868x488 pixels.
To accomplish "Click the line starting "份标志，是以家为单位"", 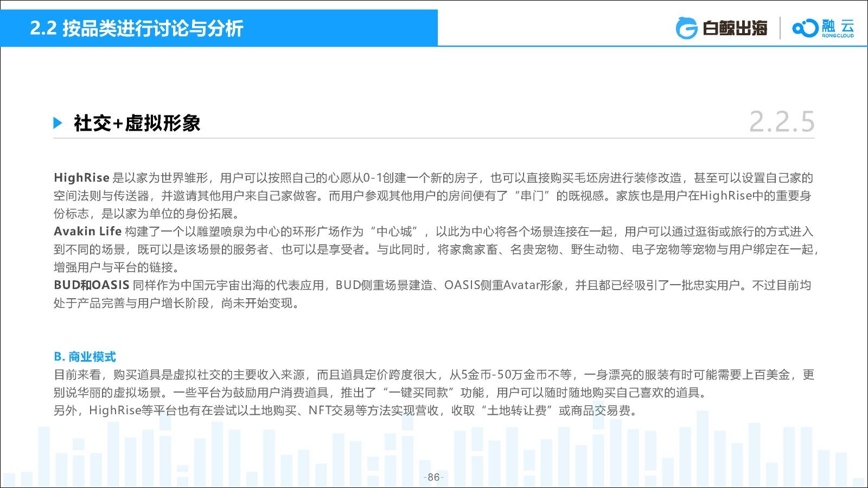I will click(x=146, y=214).
